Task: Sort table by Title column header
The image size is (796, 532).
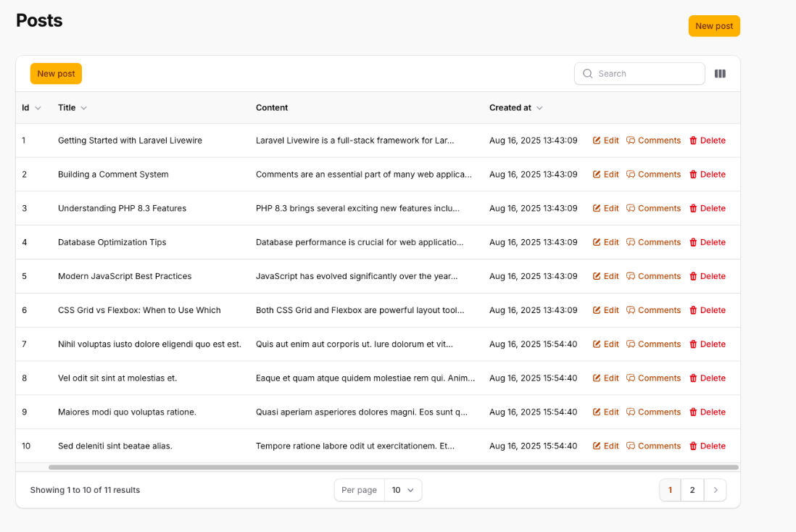Action: click(67, 108)
